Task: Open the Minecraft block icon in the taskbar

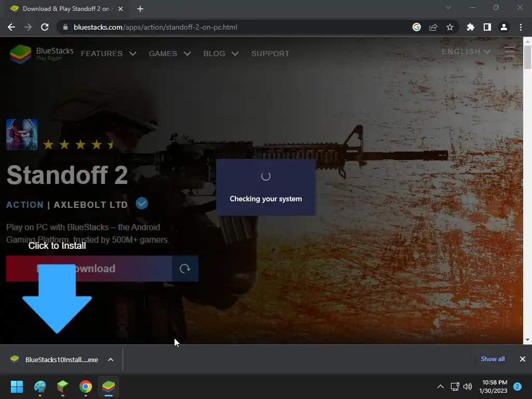Action: 63,387
